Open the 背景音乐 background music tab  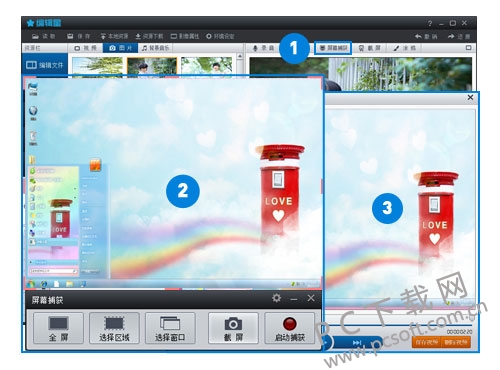(156, 48)
